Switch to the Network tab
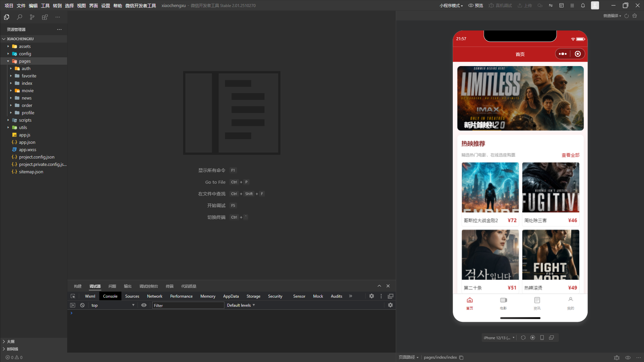This screenshot has height=362, width=644. (155, 296)
